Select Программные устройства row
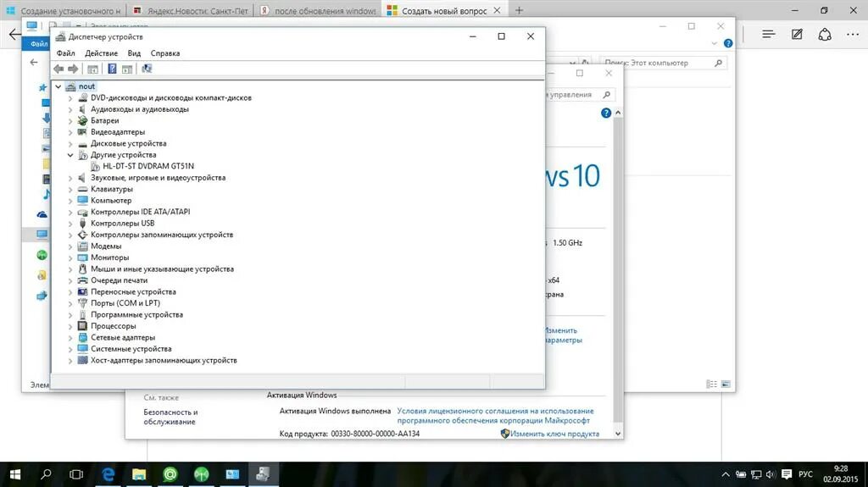This screenshot has height=487, width=868. [136, 314]
